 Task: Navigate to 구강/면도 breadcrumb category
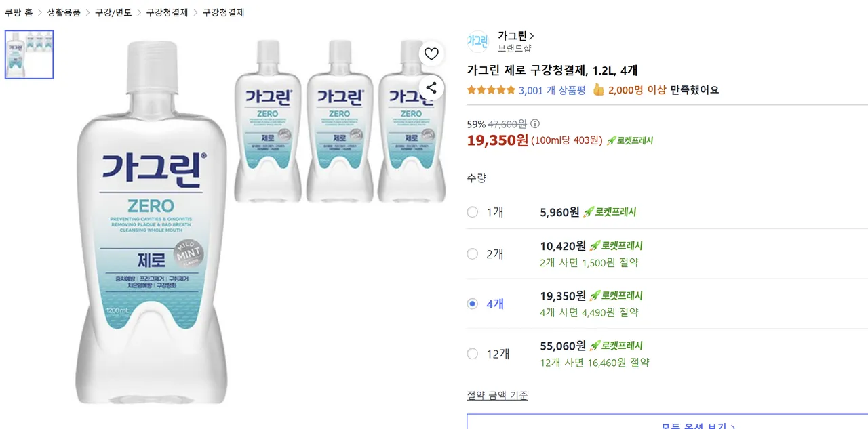113,12
